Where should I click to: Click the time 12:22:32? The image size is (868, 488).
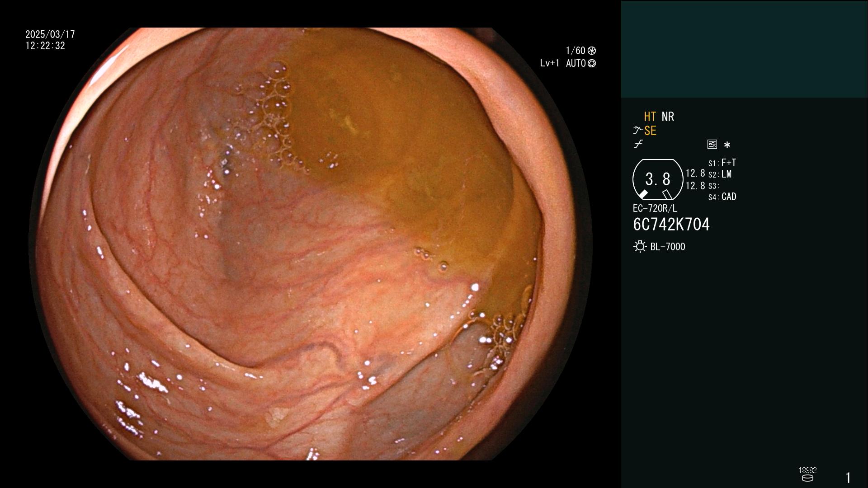click(x=45, y=46)
